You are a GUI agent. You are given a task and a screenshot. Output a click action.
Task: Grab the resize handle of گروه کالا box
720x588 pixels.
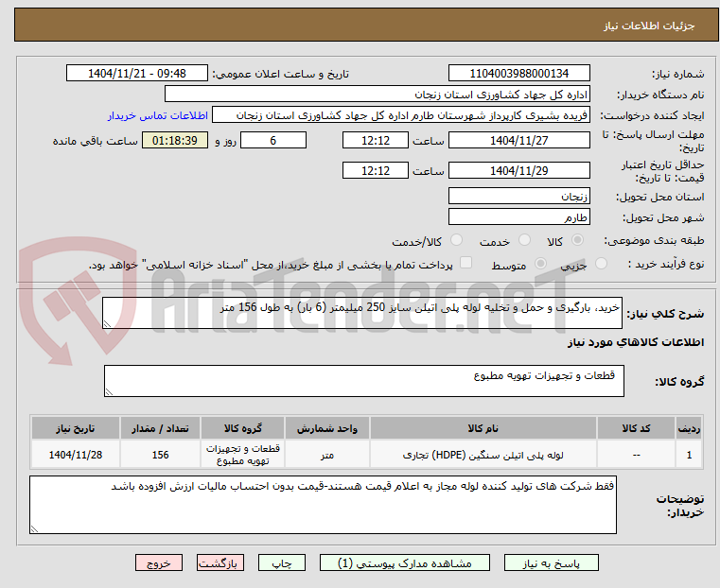coord(110,391)
